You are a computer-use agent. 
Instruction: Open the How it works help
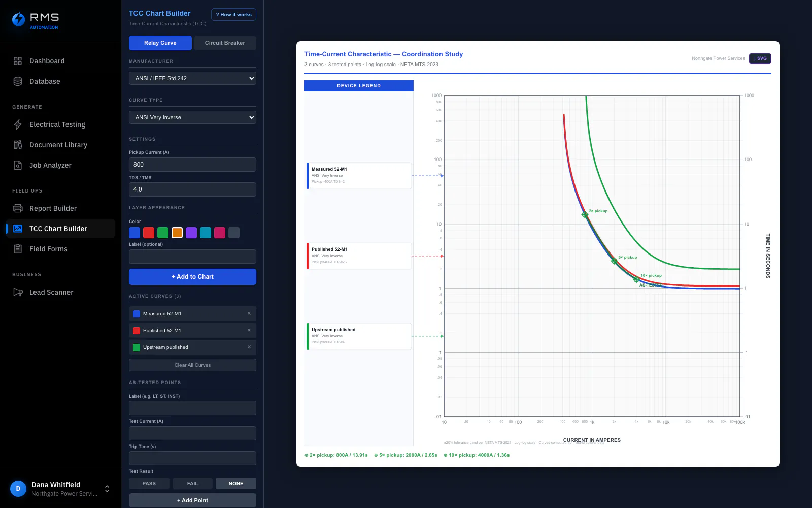[x=233, y=15]
